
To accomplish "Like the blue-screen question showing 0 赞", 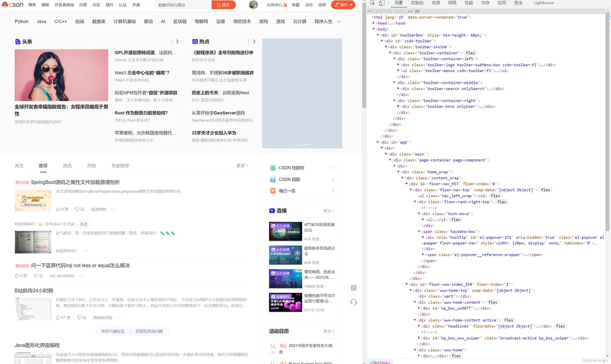I will pyautogui.click(x=21, y=276).
